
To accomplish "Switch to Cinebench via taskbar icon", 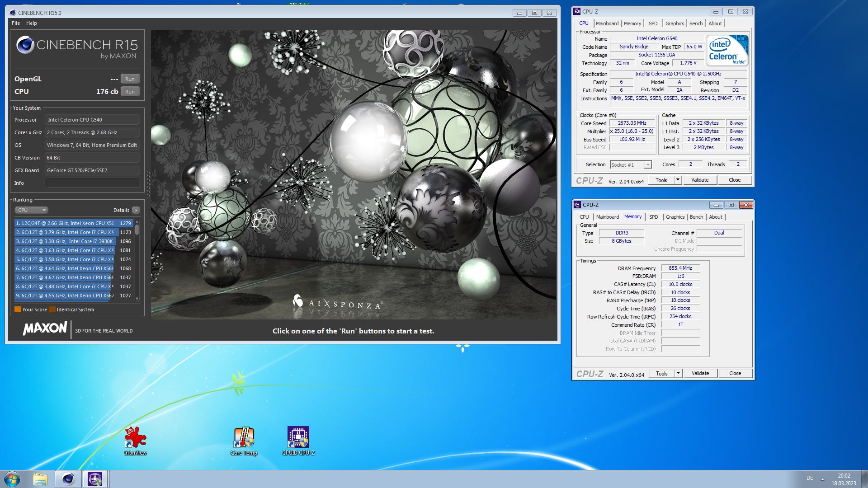I will [x=68, y=479].
